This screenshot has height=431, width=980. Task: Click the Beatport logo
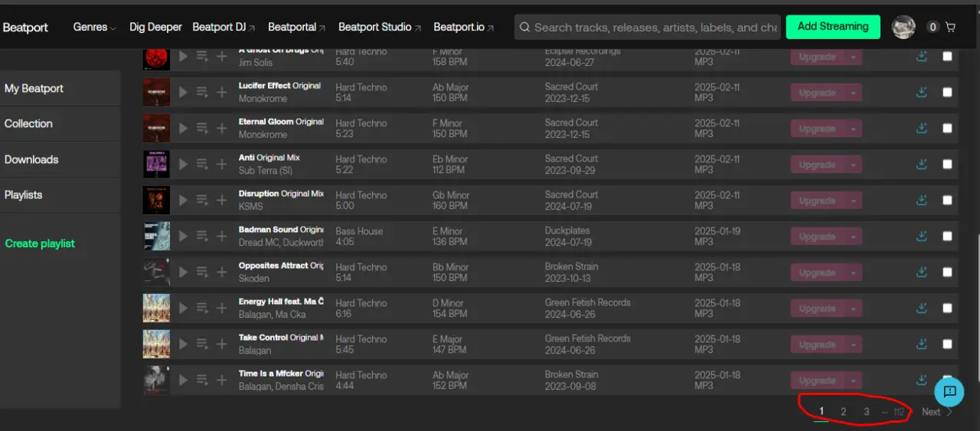click(25, 27)
